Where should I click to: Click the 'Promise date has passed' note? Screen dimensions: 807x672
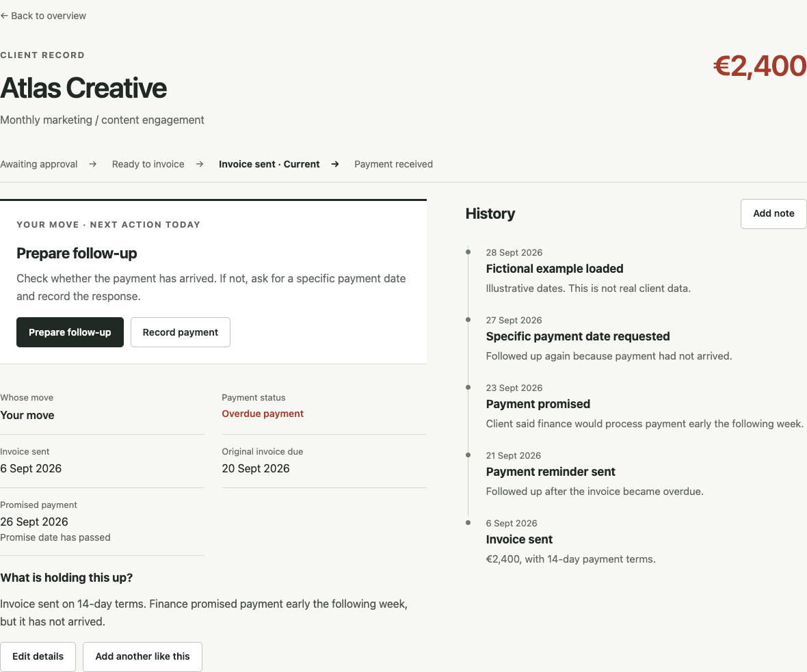(55, 537)
